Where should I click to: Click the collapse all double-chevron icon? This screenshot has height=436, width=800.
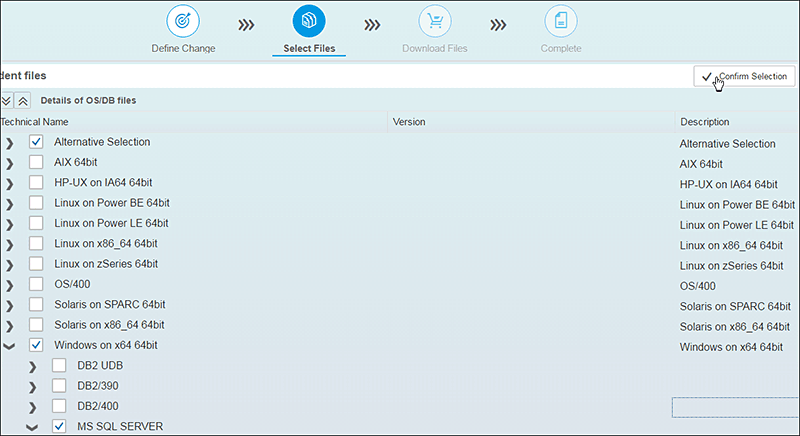coord(24,100)
